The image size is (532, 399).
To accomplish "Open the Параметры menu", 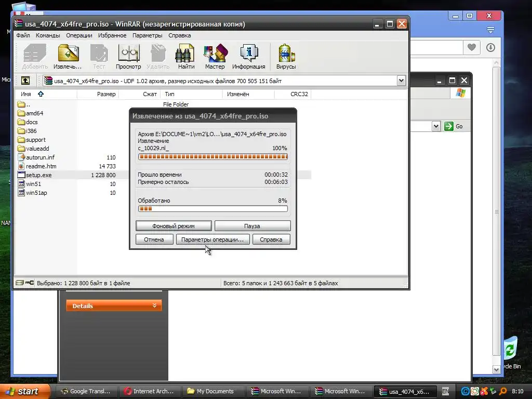I will tap(147, 35).
